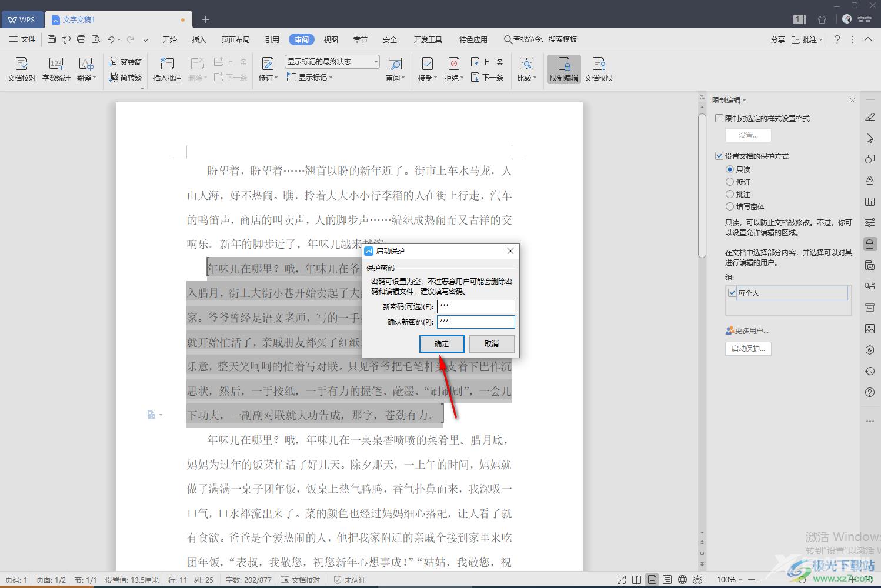Click the 审阅 review pane icon
Image resolution: width=881 pixels, height=588 pixels.
395,69
